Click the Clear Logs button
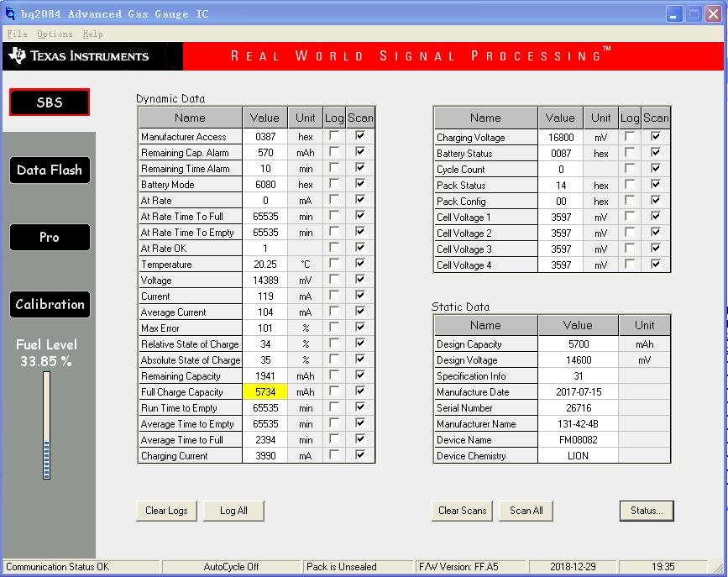Screen dimensions: 728x577 click(x=167, y=511)
